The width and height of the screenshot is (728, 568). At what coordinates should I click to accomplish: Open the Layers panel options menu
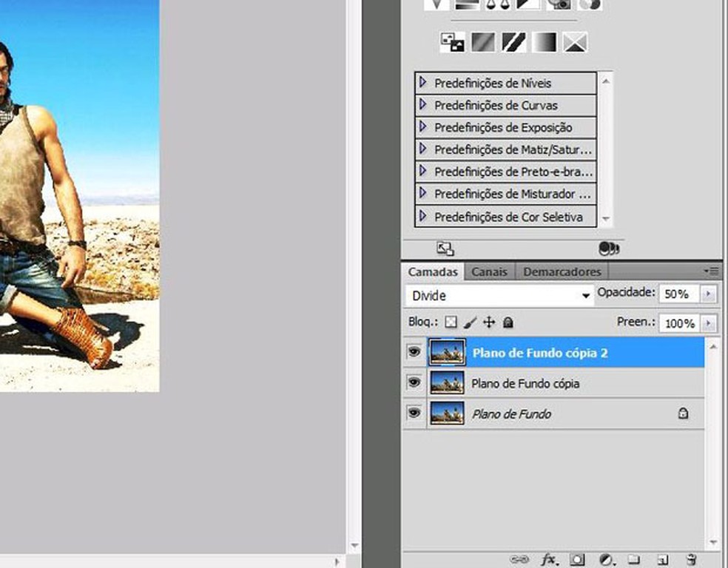pyautogui.click(x=711, y=271)
